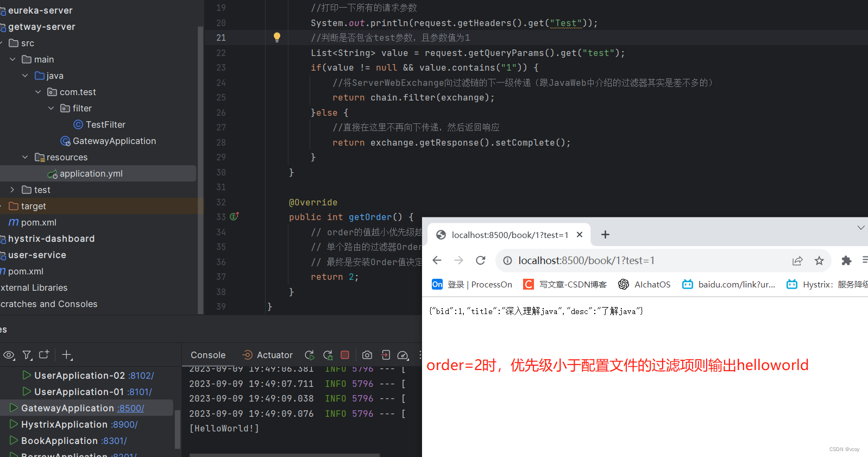
Task: Run BookApplication green play icon
Action: tap(14, 440)
